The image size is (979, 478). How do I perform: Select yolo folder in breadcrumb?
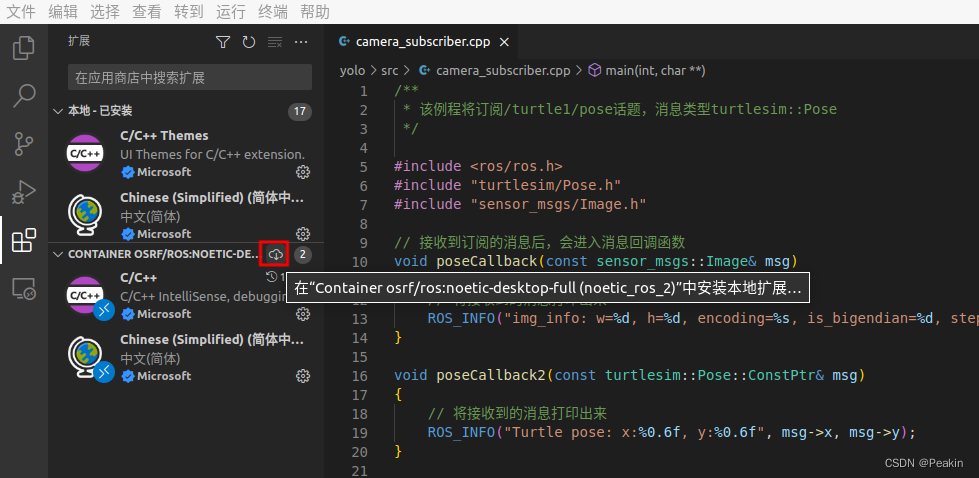point(352,71)
